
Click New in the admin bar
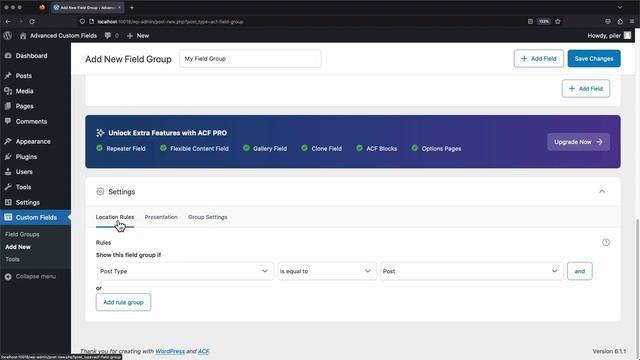pyautogui.click(x=138, y=36)
